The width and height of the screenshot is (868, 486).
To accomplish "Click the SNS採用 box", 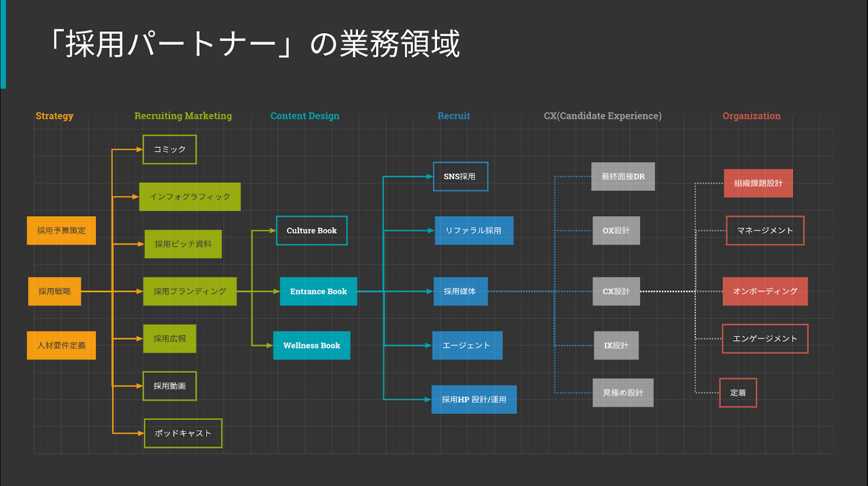I will pos(461,176).
